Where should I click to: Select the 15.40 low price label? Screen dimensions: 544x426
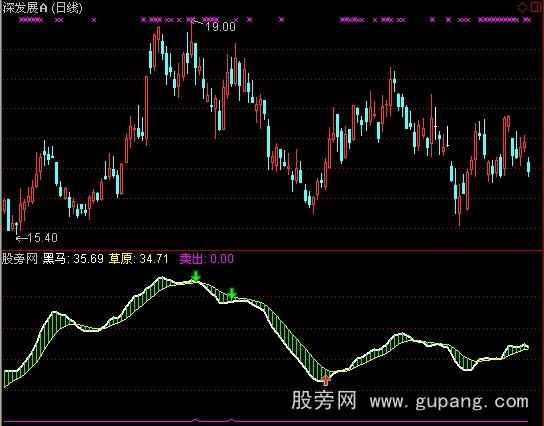[42, 238]
